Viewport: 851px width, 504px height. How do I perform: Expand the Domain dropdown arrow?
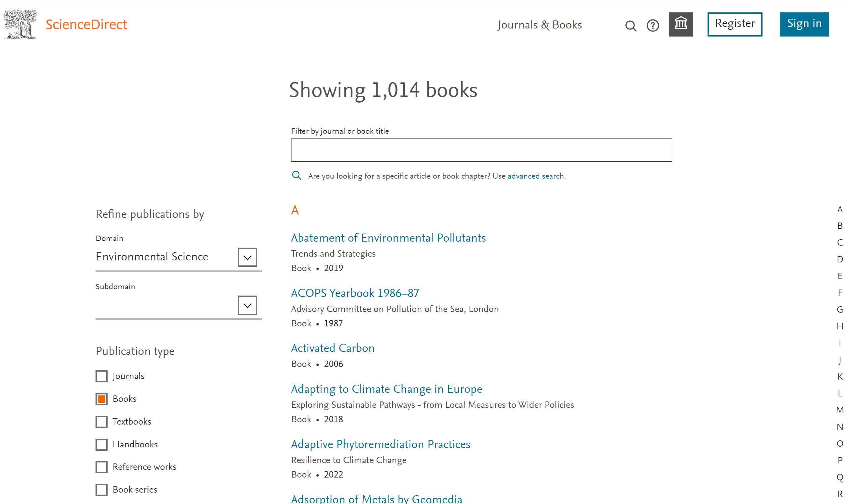[x=247, y=257]
